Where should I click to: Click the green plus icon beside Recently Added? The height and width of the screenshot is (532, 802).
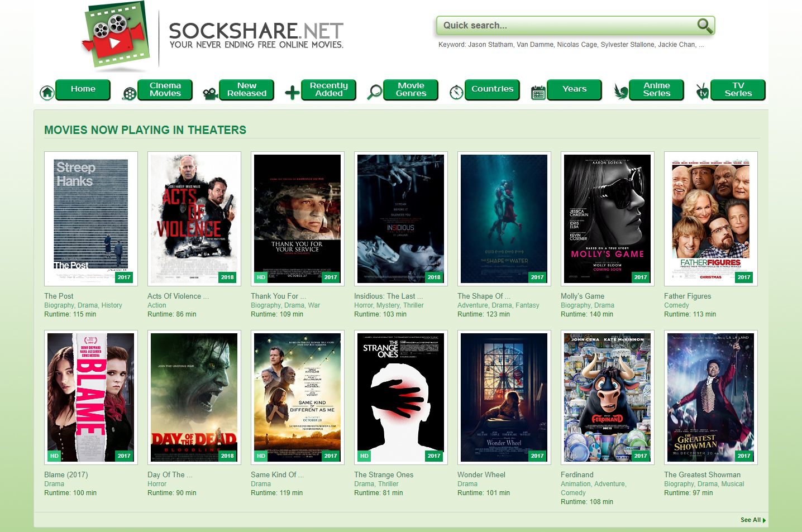point(292,92)
